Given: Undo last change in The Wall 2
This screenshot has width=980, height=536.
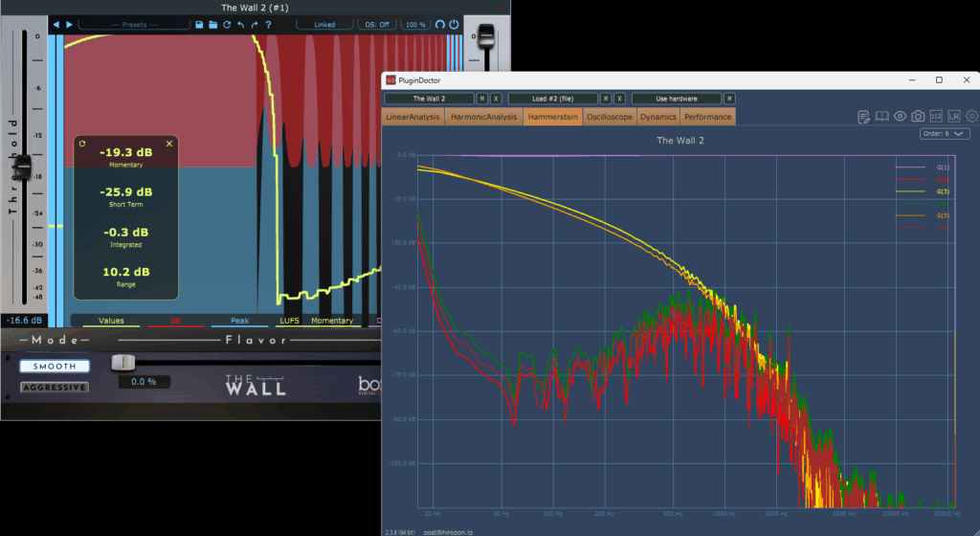Looking at the screenshot, I should [240, 24].
